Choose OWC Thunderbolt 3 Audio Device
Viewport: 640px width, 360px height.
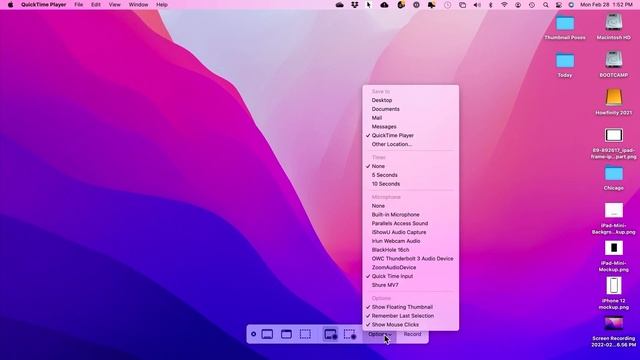[411, 258]
